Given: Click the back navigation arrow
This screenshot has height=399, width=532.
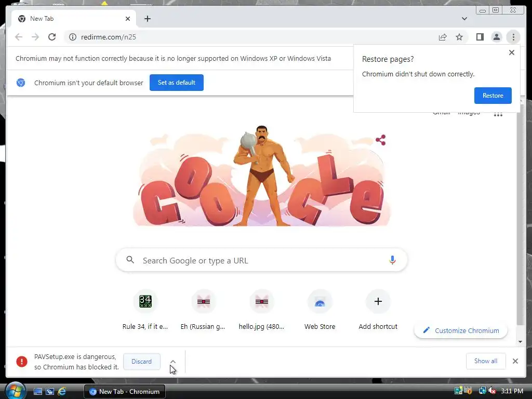Looking at the screenshot, I should coord(19,37).
